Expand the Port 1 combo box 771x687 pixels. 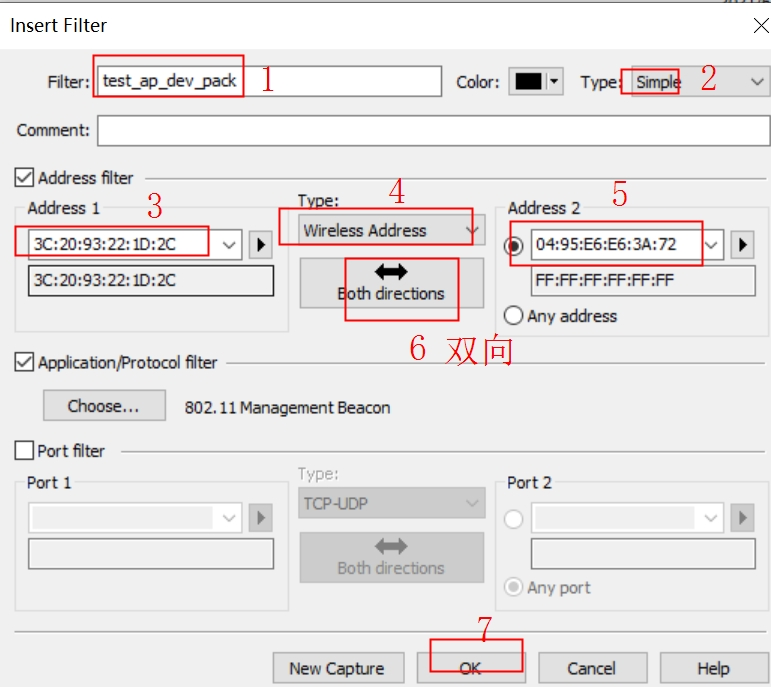[x=229, y=517]
